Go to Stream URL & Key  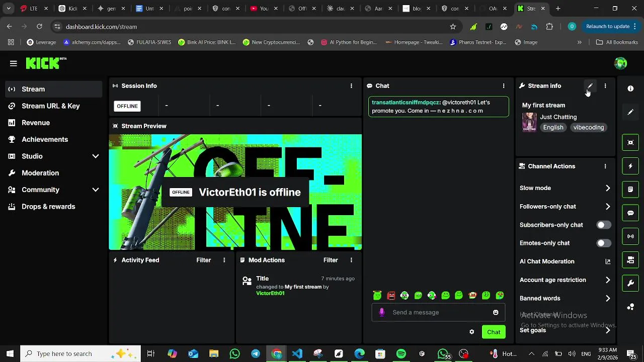(53, 106)
